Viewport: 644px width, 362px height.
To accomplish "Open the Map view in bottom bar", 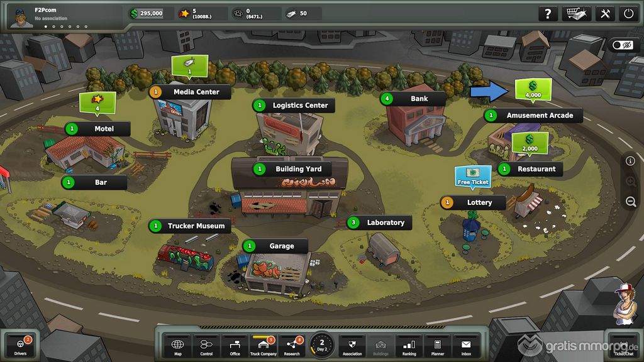I will (x=178, y=346).
